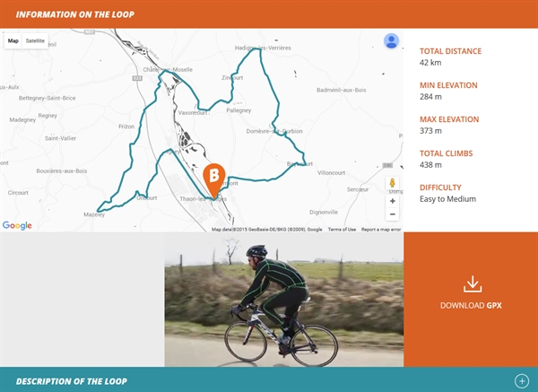Viewport: 538px width, 392px height.
Task: Select the Street View pegman icon
Action: (x=392, y=183)
